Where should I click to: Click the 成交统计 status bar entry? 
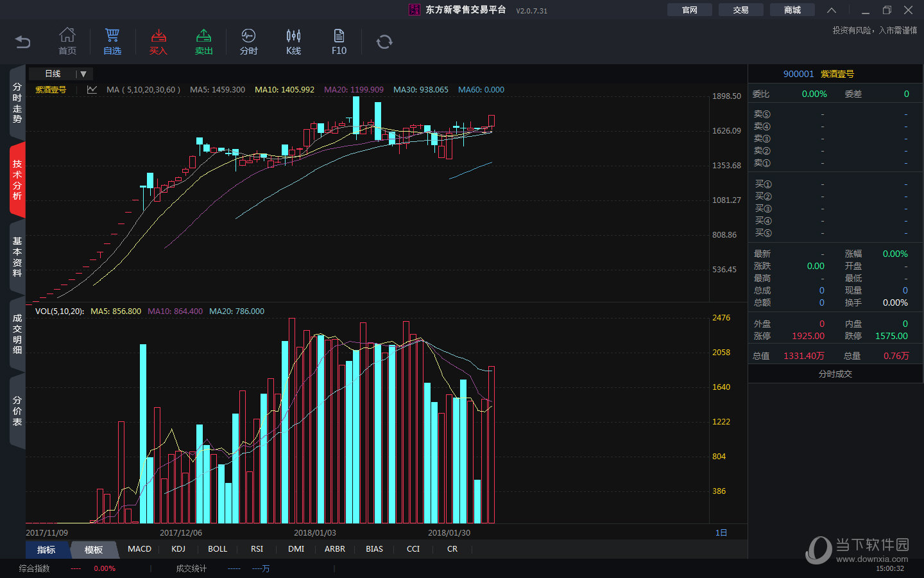pyautogui.click(x=191, y=568)
